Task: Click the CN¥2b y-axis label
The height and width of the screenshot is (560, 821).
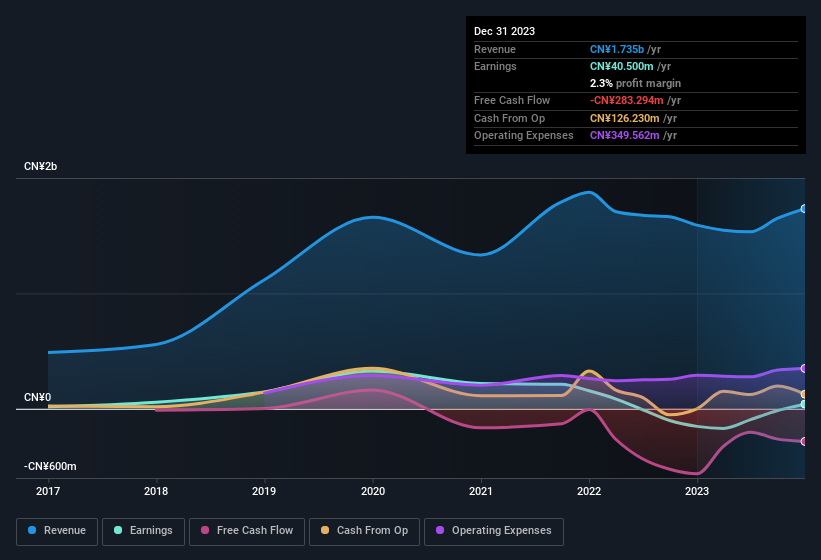Action: point(40,166)
